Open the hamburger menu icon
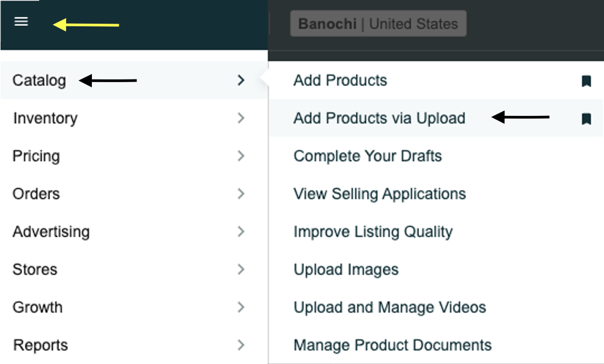Viewport: 604px width, 364px height. (x=21, y=21)
